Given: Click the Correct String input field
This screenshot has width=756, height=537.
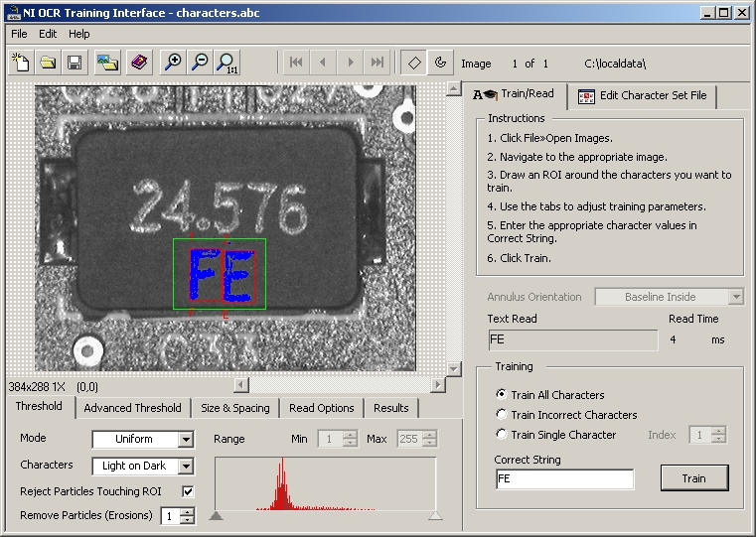Looking at the screenshot, I should (564, 478).
